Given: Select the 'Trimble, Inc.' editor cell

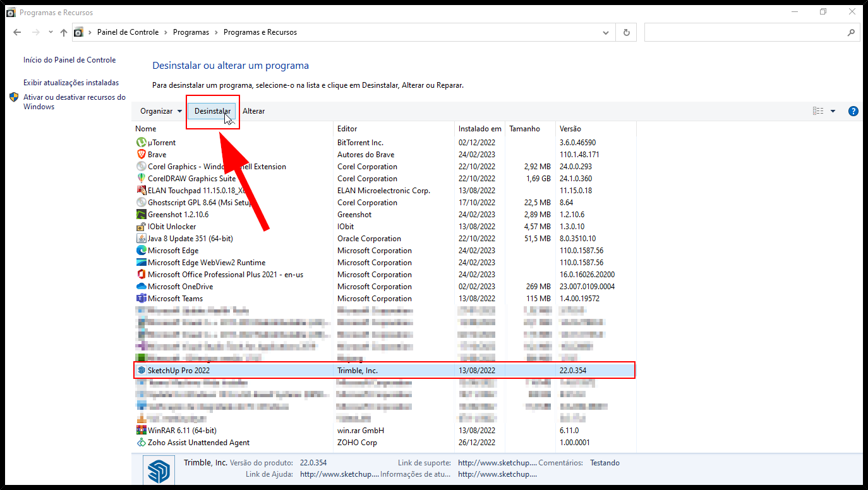Looking at the screenshot, I should click(x=358, y=371).
